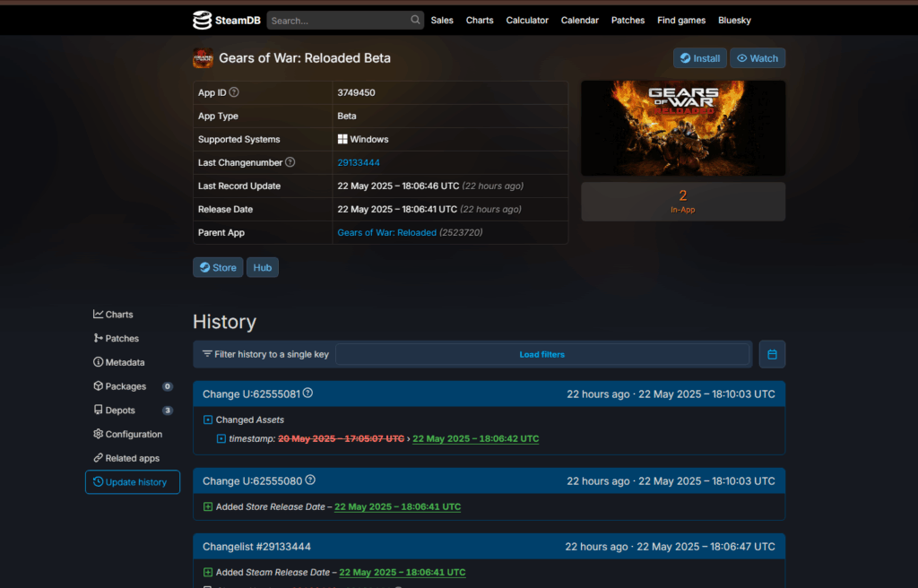Toggle the timestamp change row icon
The width and height of the screenshot is (918, 588).
coord(221,438)
